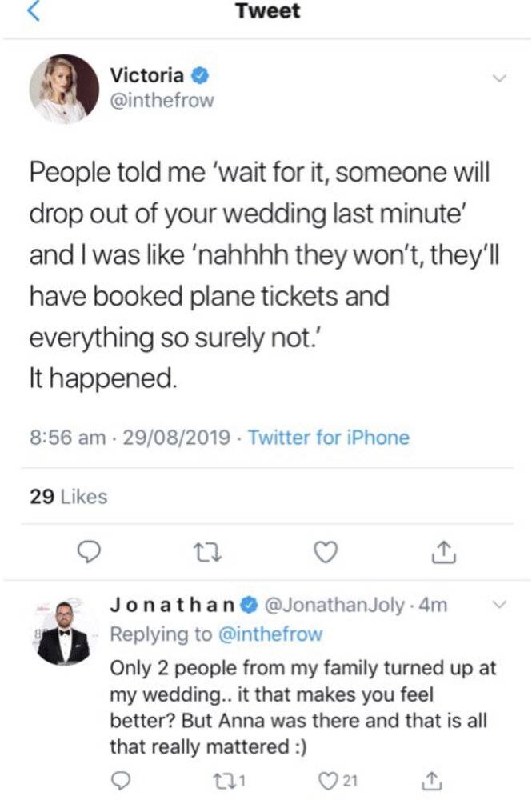Open the @JonathanJoly handle
The image size is (532, 800).
(334, 605)
